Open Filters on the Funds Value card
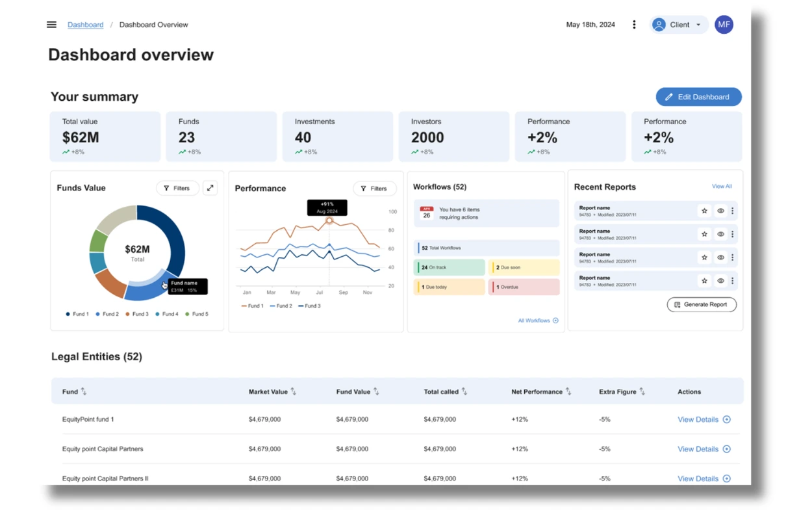 click(177, 188)
